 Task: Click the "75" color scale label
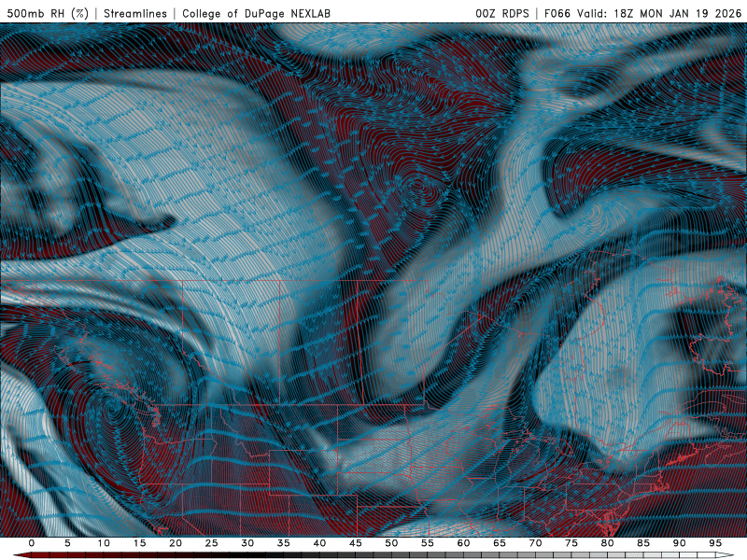(x=571, y=543)
